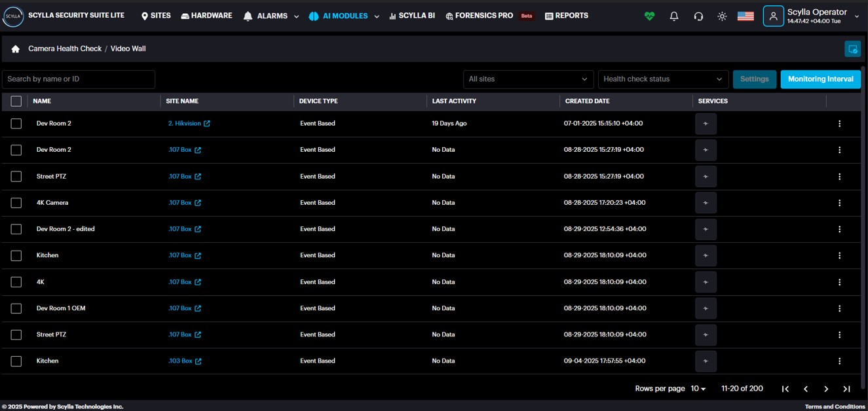Open the Health check status dropdown
Viewport: 868px width, 411px height.
click(663, 79)
